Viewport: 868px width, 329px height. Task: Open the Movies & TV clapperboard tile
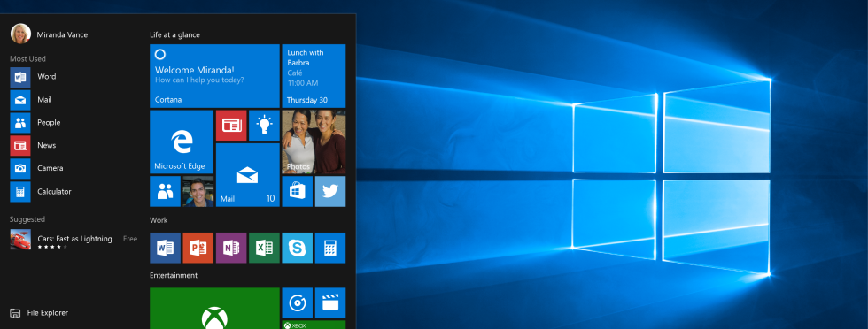click(x=329, y=302)
